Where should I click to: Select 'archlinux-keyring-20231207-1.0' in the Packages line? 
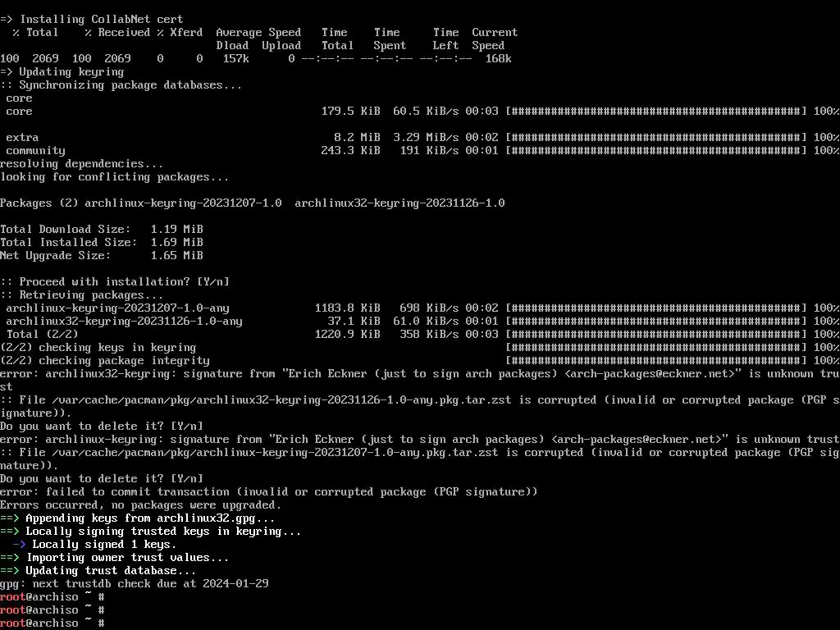point(183,203)
